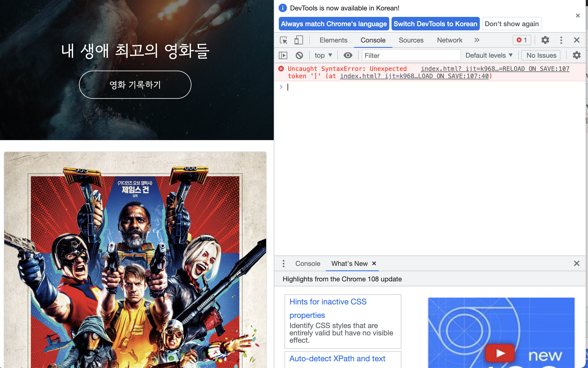Show the console sidebar
The width and height of the screenshot is (588, 368).
click(x=283, y=55)
